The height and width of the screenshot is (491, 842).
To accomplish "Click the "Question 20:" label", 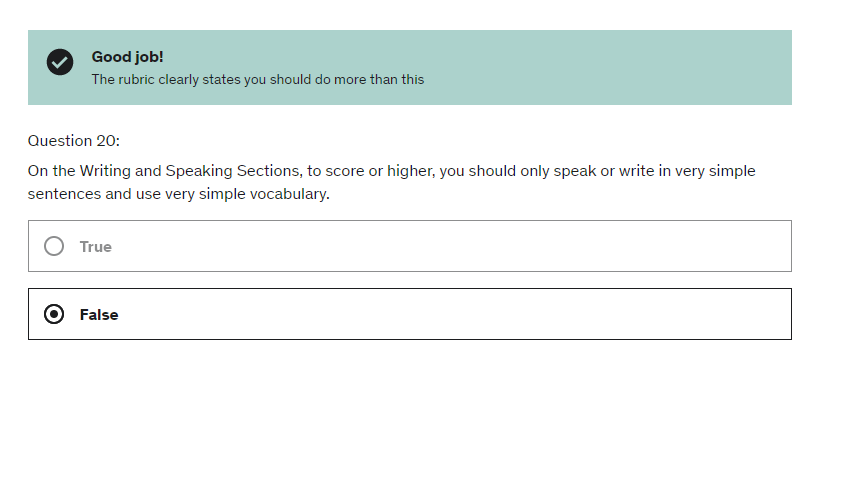I will click(x=74, y=140).
